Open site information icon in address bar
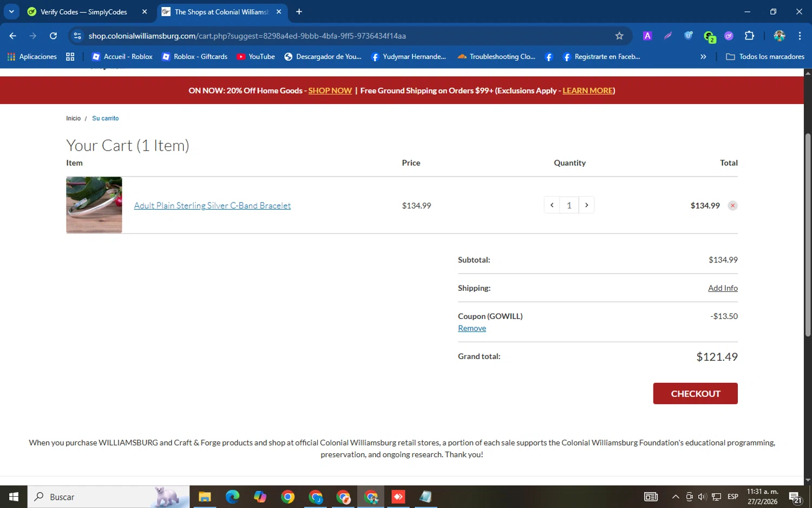 pos(77,36)
